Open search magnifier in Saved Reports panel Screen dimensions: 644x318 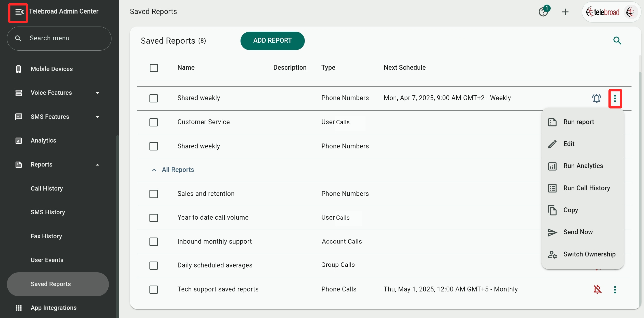pyautogui.click(x=617, y=41)
